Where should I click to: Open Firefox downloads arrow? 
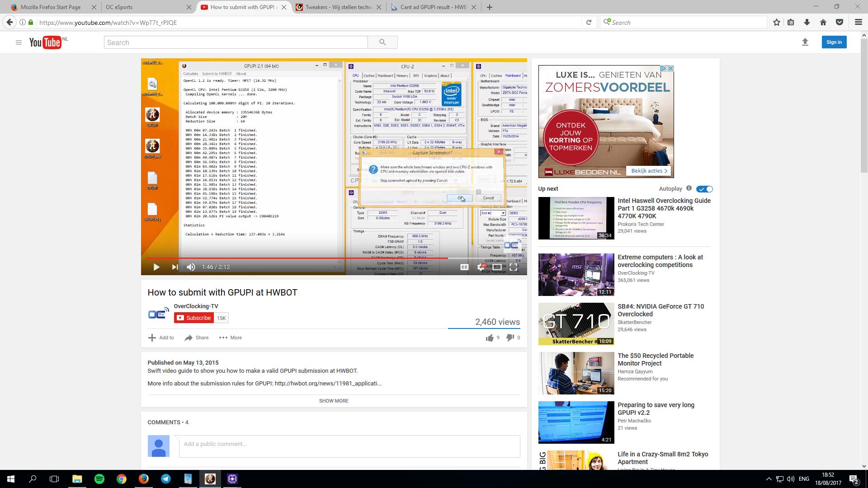point(807,22)
